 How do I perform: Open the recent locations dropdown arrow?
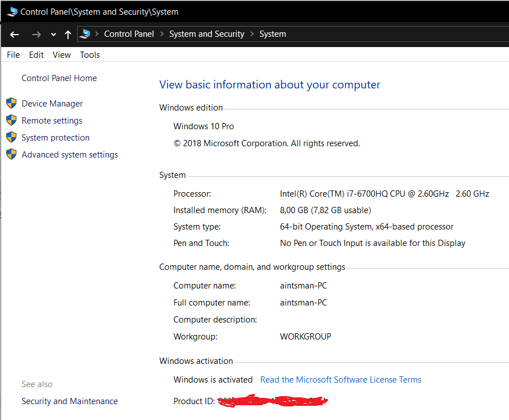(x=53, y=35)
